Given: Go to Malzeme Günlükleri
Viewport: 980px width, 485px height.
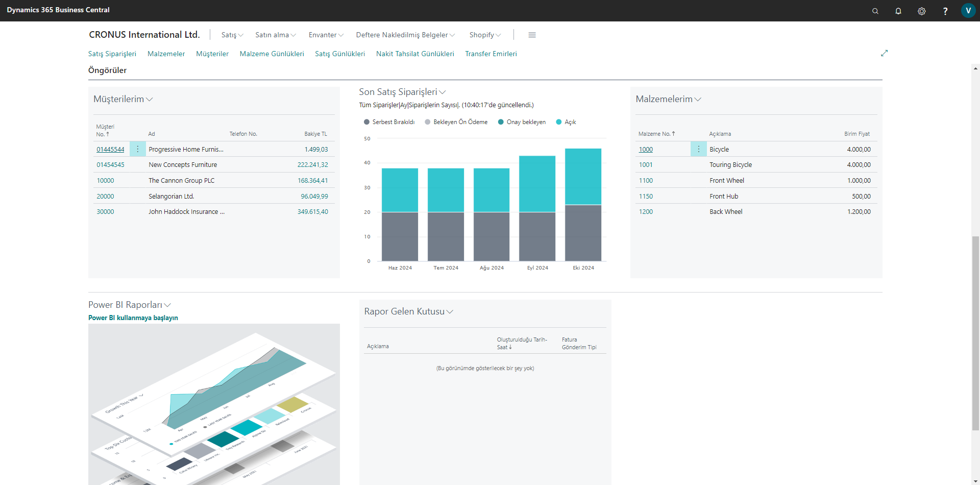Looking at the screenshot, I should [x=272, y=54].
